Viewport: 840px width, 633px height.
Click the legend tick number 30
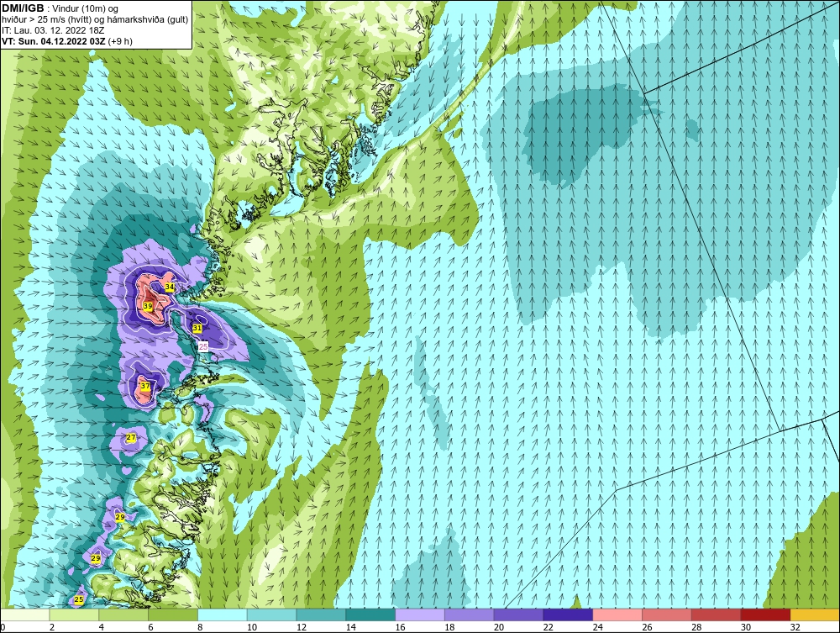[746, 627]
